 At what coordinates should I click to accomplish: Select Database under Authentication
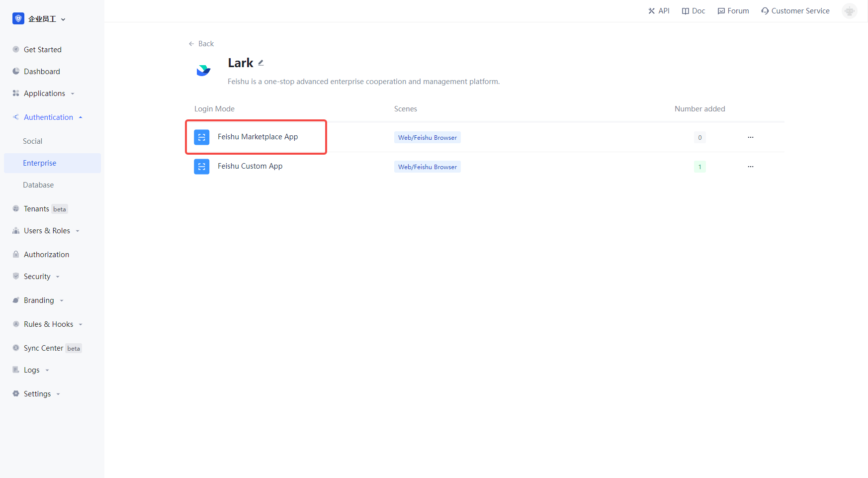[38, 185]
